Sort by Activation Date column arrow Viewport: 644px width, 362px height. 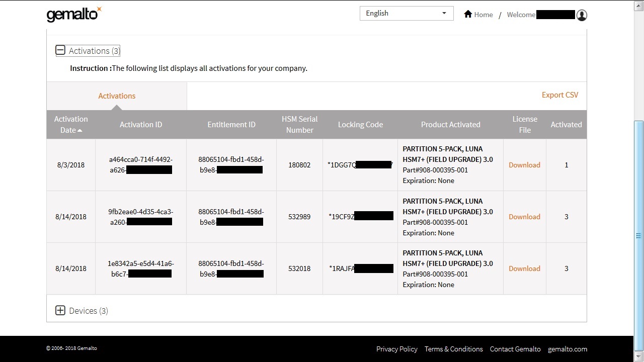[x=80, y=130]
